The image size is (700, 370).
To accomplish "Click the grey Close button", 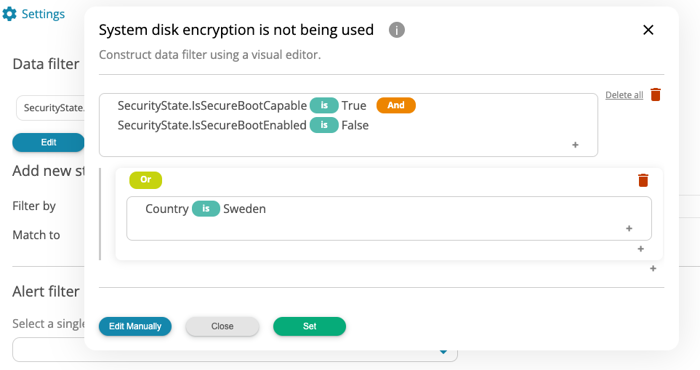I will tap(222, 326).
